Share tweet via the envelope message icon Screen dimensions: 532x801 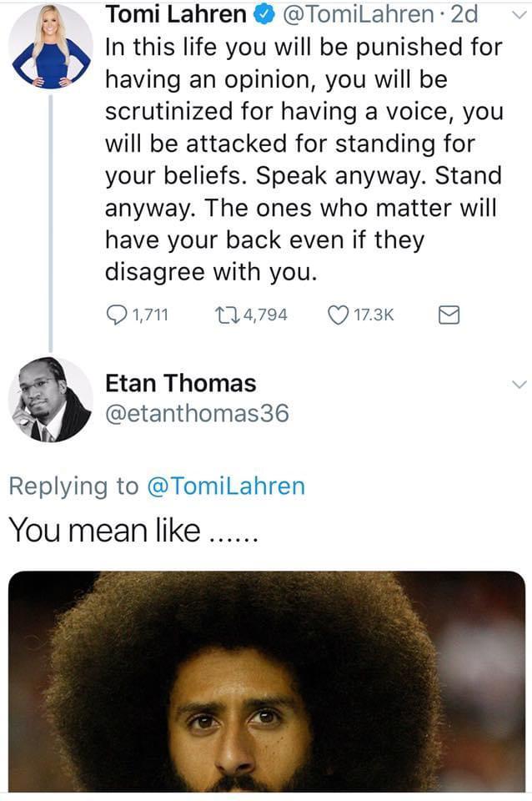point(449,315)
